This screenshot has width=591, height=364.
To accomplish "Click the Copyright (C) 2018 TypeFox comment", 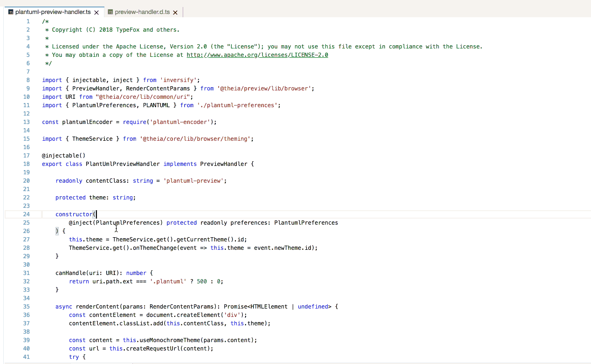I will [116, 30].
